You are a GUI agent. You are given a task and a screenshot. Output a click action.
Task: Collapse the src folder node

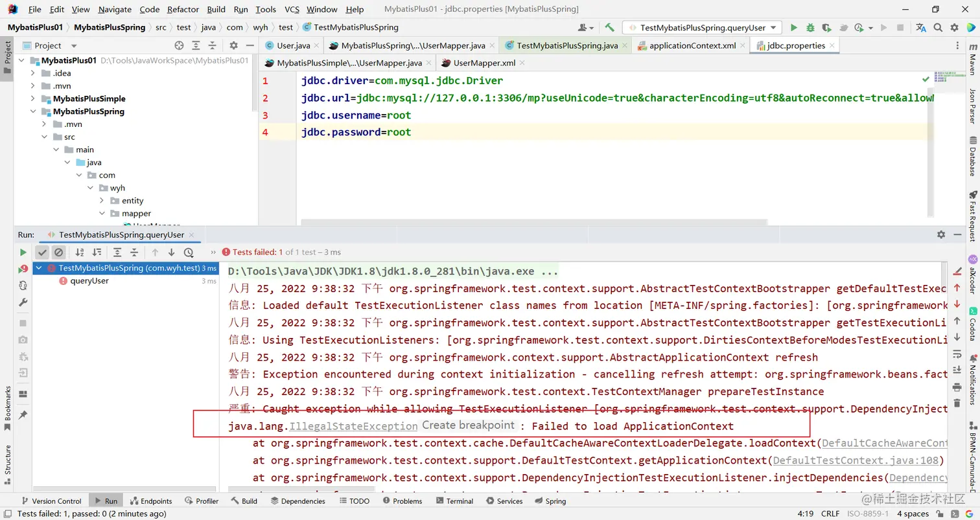(x=45, y=137)
